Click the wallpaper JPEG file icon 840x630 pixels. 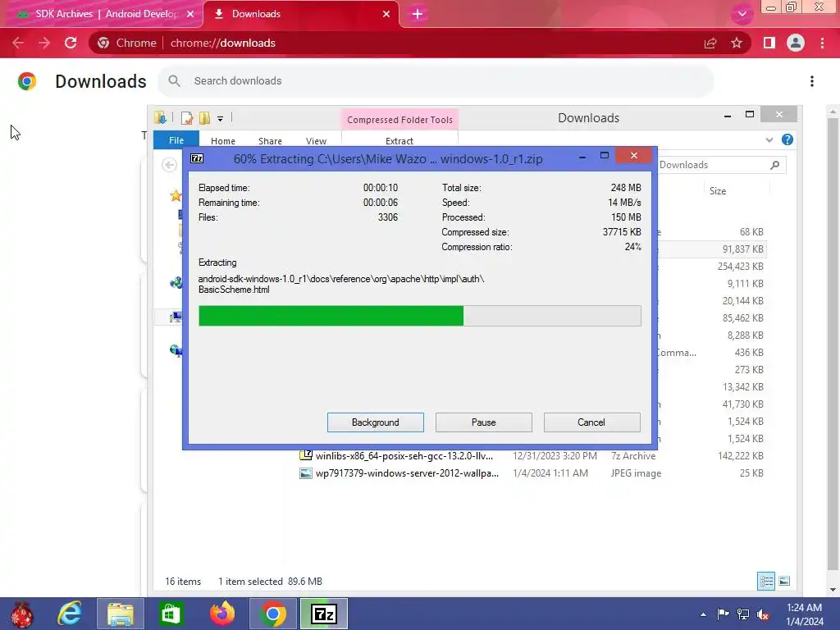(x=306, y=473)
